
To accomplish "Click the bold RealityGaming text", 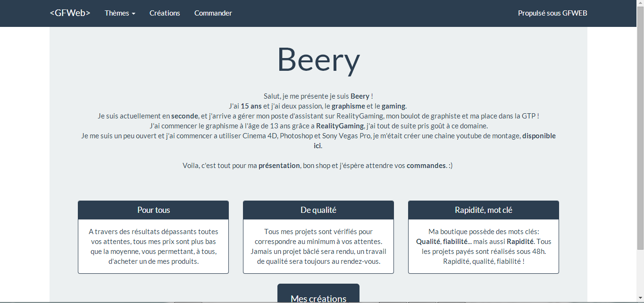I will click(340, 126).
